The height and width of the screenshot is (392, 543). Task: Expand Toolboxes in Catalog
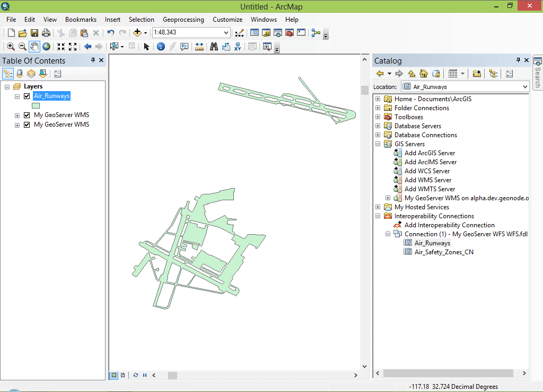click(x=378, y=117)
